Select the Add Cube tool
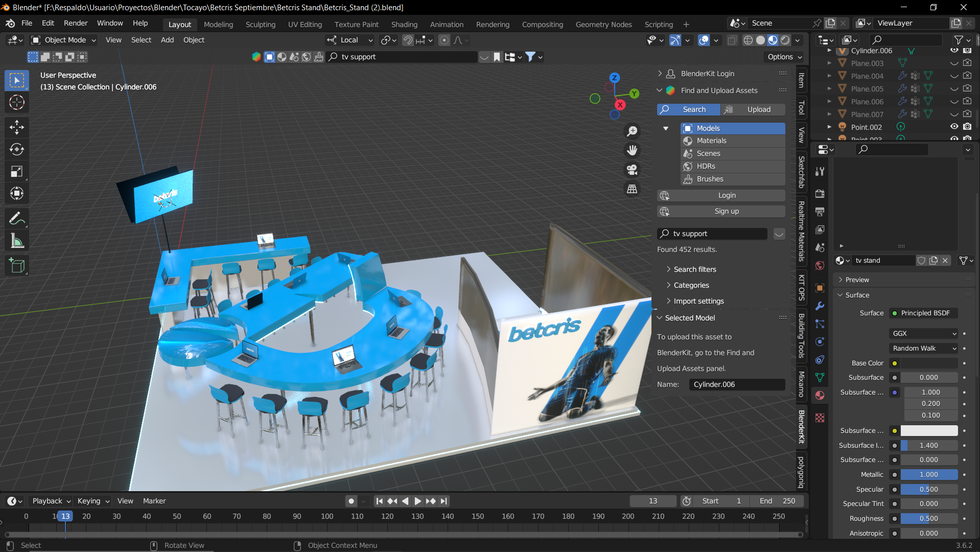The width and height of the screenshot is (980, 552). tap(17, 266)
